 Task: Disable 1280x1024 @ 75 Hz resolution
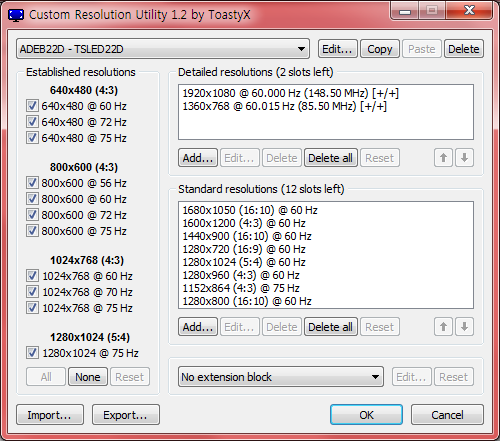click(32, 353)
